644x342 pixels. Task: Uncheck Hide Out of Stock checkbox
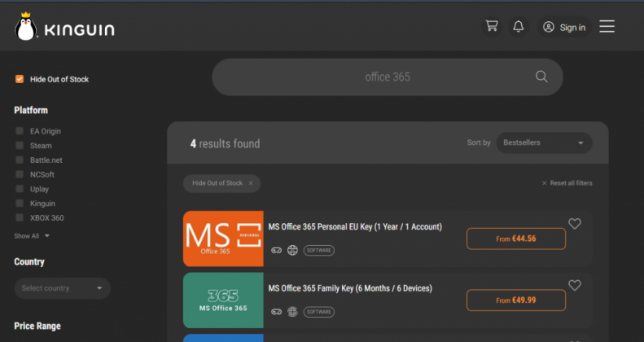tap(20, 79)
